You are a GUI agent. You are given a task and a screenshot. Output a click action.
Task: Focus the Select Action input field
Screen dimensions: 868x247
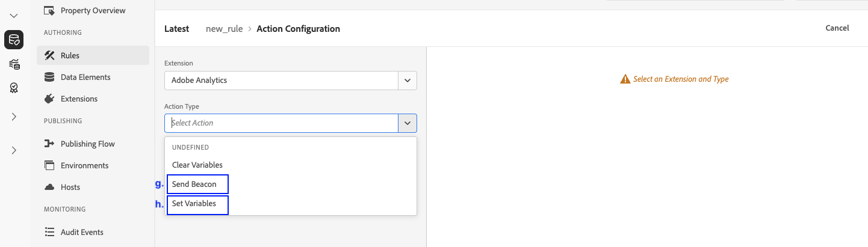click(281, 123)
